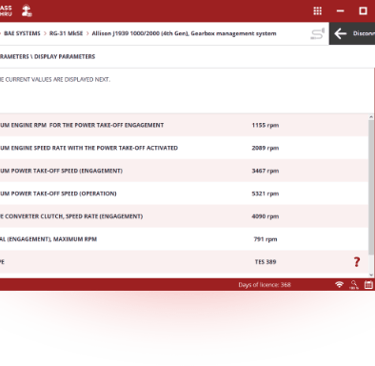This screenshot has height=366, width=375.
Task: Select Engine RPM for Power Take-Off Engagement row
Action: 184,125
